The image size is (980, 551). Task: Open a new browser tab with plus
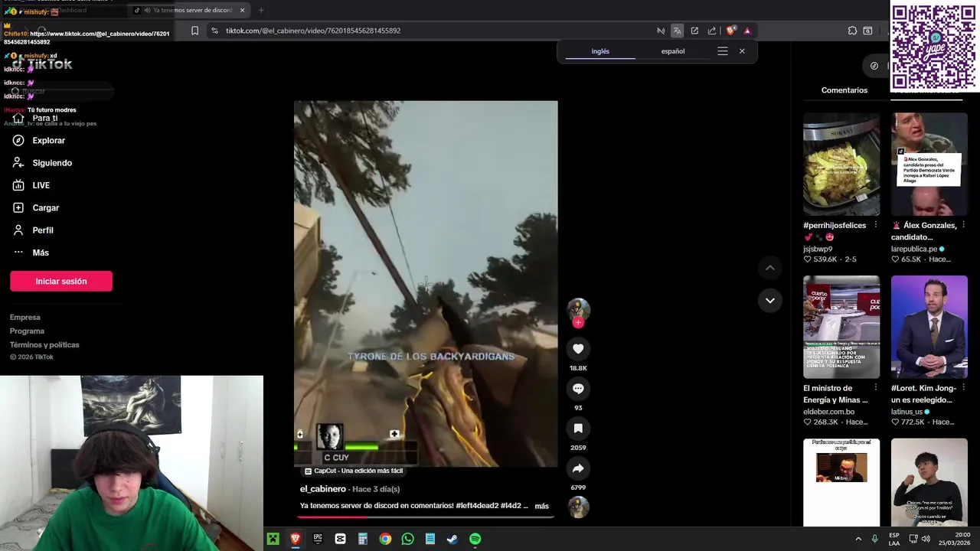coord(261,10)
